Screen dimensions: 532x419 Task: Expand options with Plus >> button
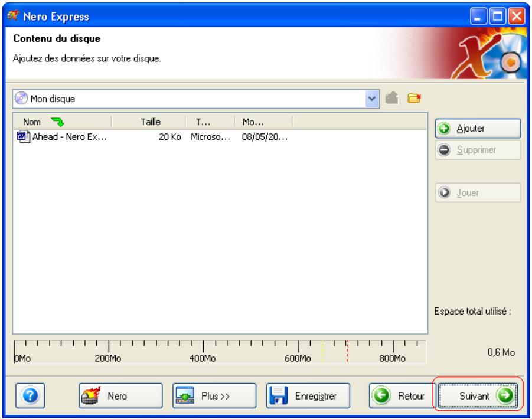tap(214, 395)
